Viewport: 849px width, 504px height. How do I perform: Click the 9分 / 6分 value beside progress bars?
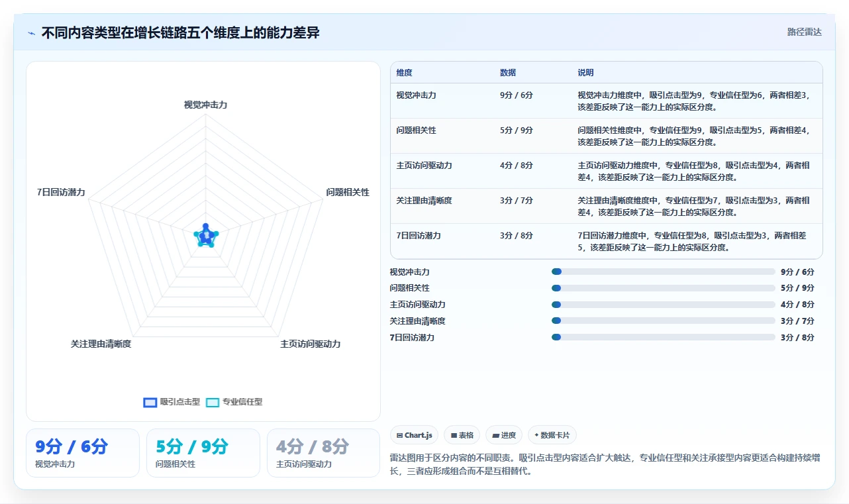click(797, 272)
